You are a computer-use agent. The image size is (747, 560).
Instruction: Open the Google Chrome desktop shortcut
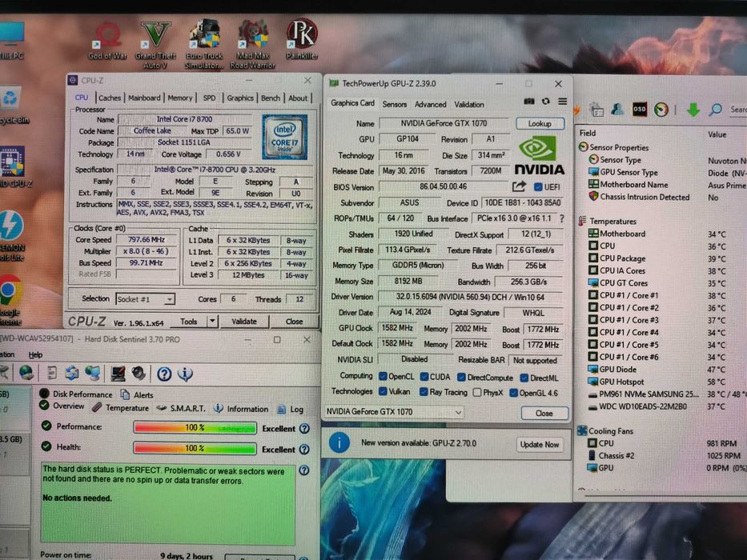10,299
